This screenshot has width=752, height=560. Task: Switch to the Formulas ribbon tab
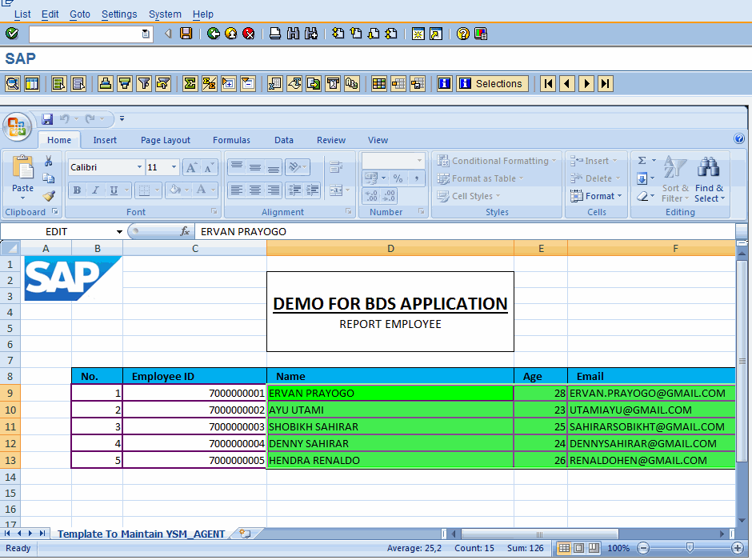231,140
